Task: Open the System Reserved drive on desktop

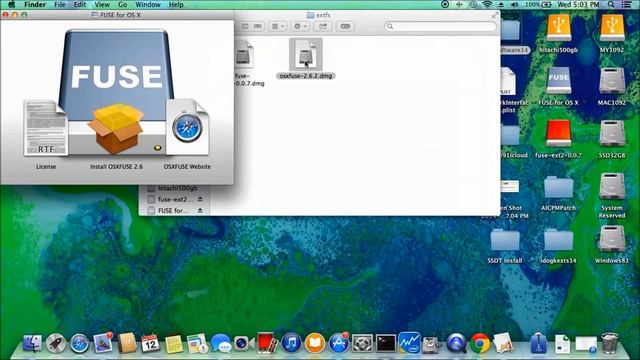Action: coord(611,186)
